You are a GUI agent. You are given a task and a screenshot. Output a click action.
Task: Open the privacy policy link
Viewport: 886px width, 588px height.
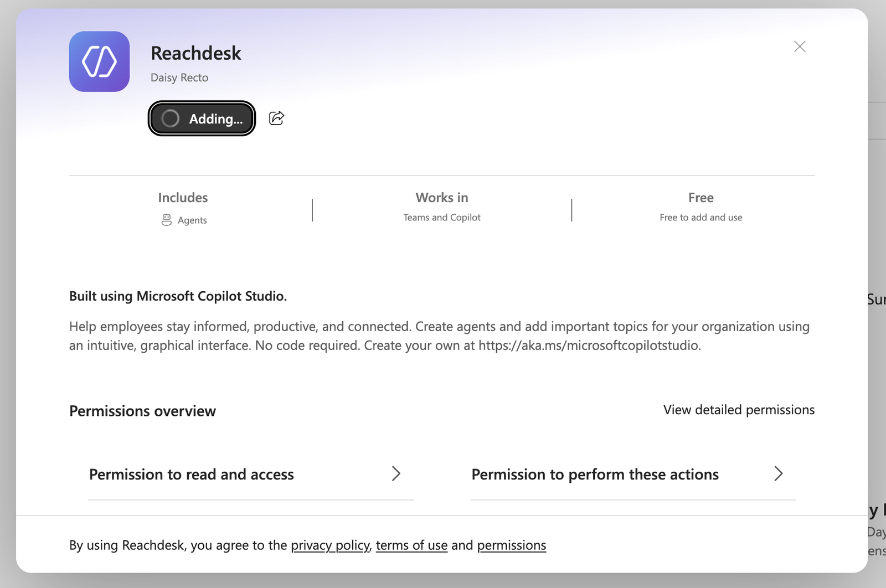330,545
